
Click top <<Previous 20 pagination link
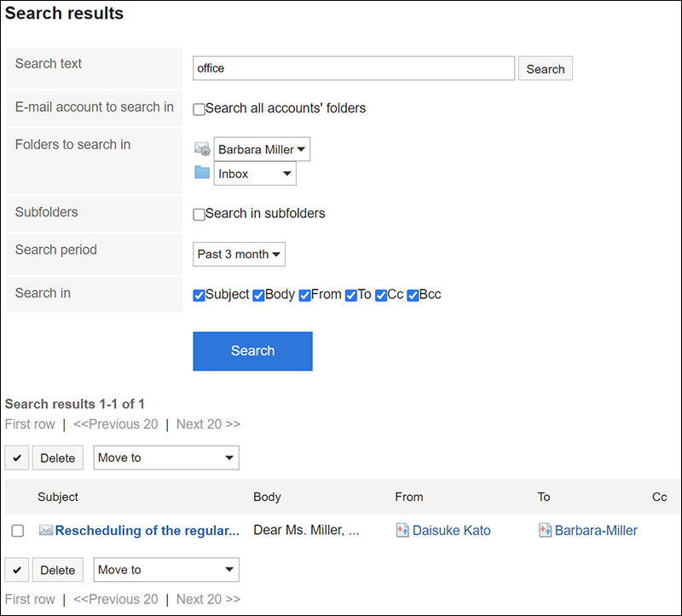[x=116, y=423]
